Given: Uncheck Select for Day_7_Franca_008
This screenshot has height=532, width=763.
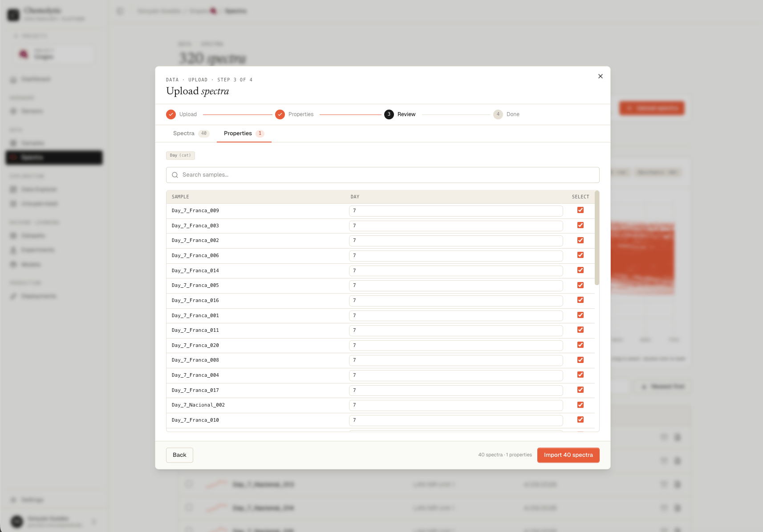Looking at the screenshot, I should click(x=580, y=360).
